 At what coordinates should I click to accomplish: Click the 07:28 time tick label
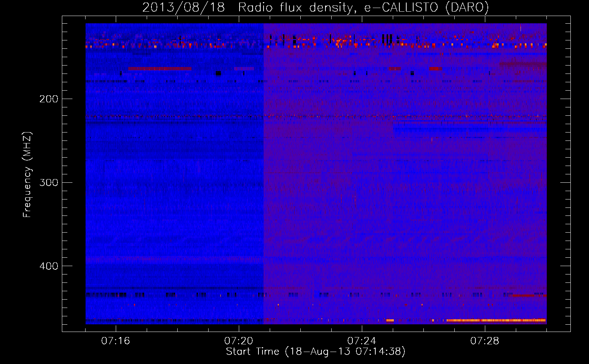pyautogui.click(x=485, y=341)
